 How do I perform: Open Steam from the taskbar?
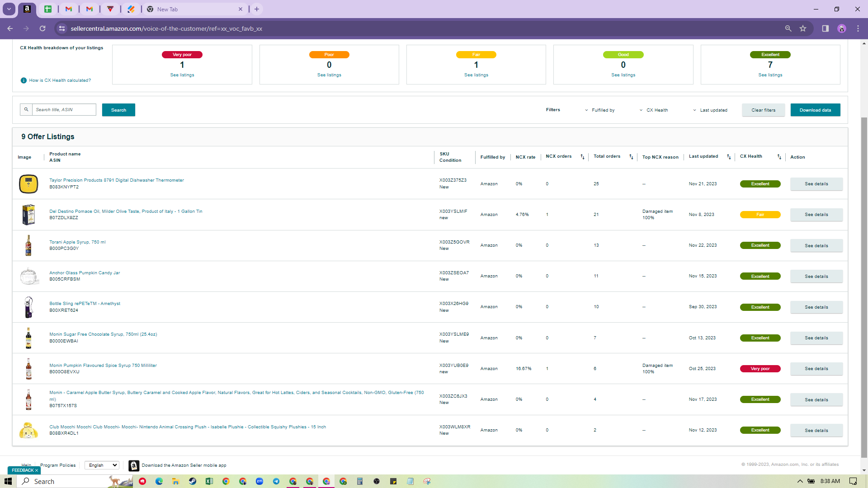pos(193,481)
